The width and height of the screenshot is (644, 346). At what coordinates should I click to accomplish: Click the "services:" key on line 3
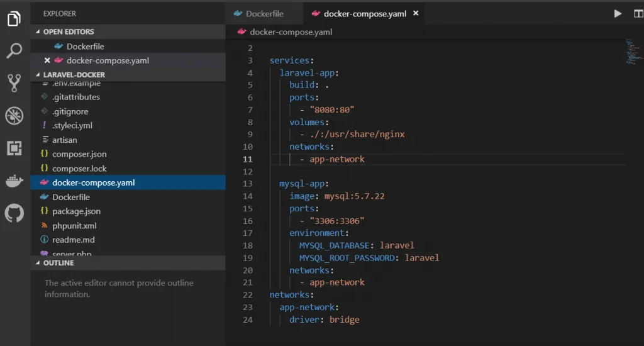(x=292, y=60)
